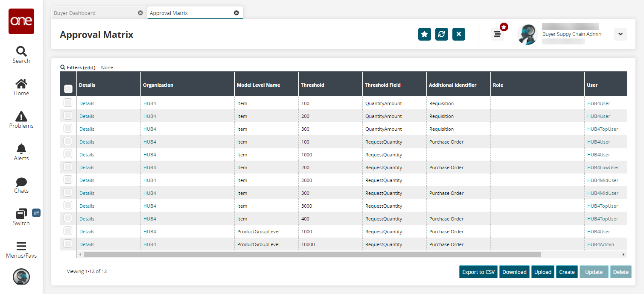Click the star favorite button in header
Viewport: 644px width, 294px height.
tap(424, 34)
